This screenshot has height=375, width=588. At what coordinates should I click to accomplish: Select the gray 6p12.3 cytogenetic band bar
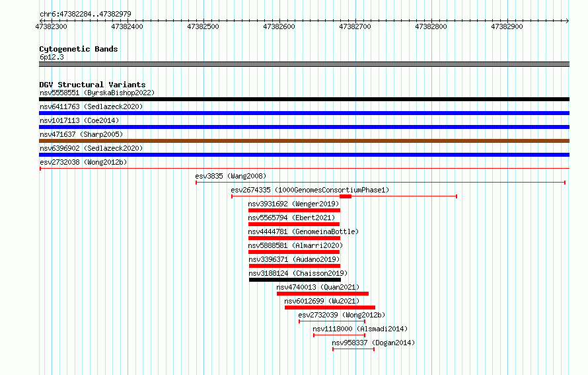tap(304, 64)
